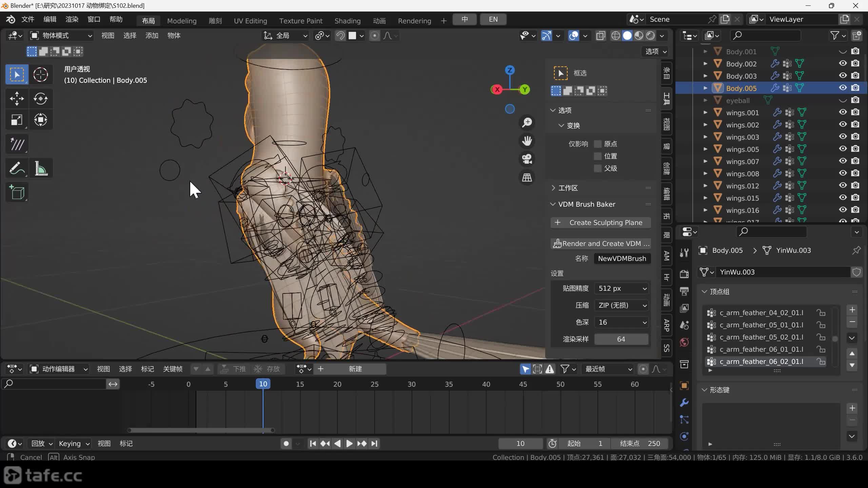Switch to wireframe shading mode

pyautogui.click(x=616, y=36)
